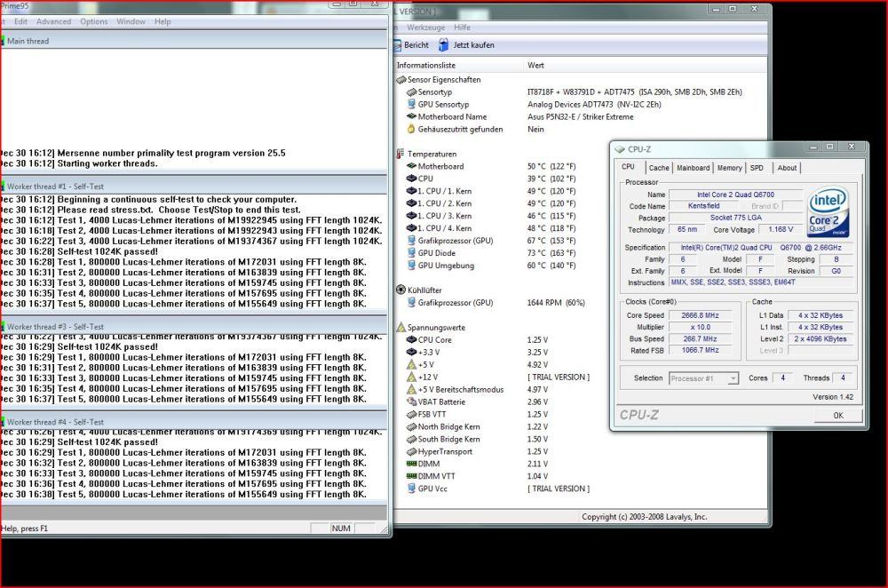Click the Core Speed 2666.8 MHz field
This screenshot has height=588, width=888.
(701, 315)
